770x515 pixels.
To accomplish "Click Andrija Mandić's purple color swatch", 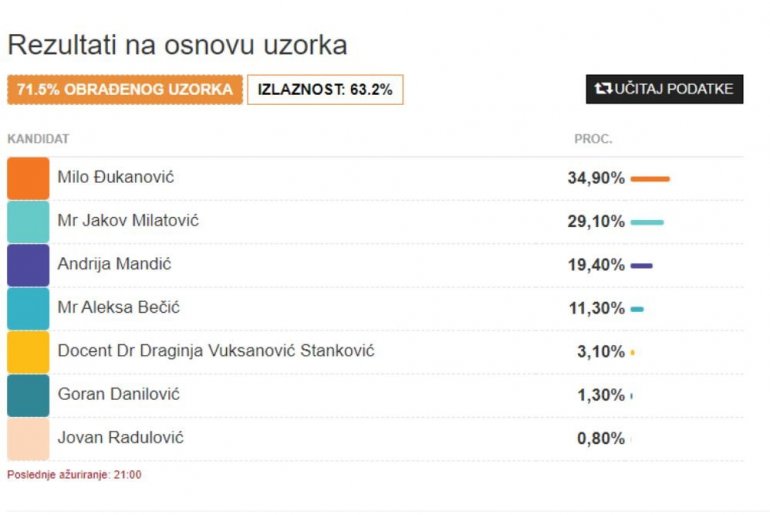I will pos(28,265).
